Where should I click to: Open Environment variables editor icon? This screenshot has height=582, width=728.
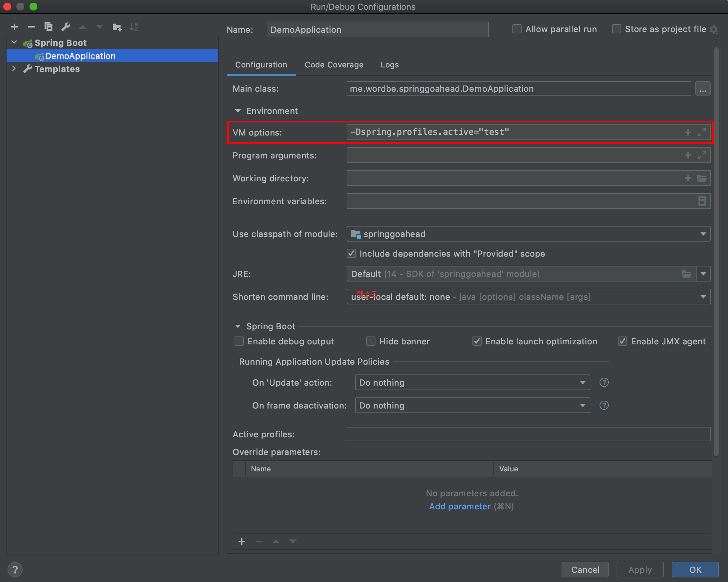point(702,201)
